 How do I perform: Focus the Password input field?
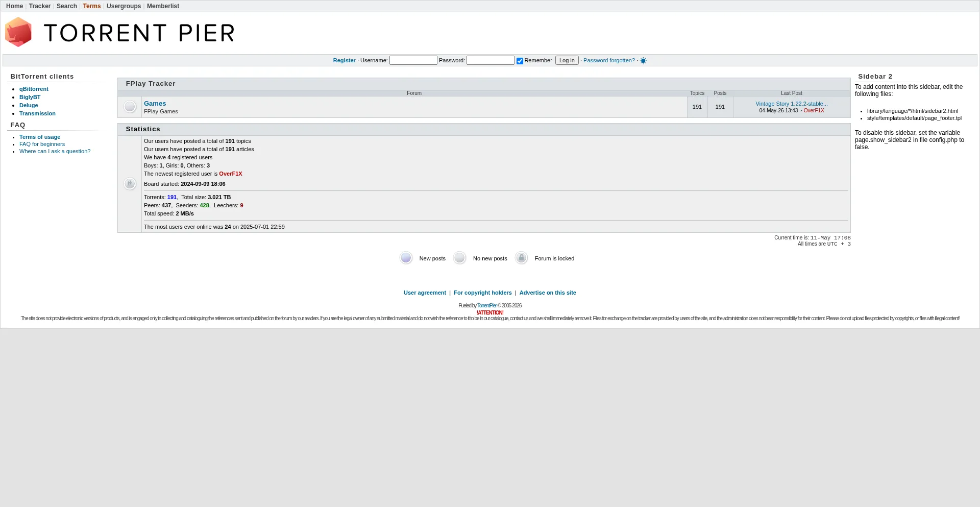click(x=491, y=60)
